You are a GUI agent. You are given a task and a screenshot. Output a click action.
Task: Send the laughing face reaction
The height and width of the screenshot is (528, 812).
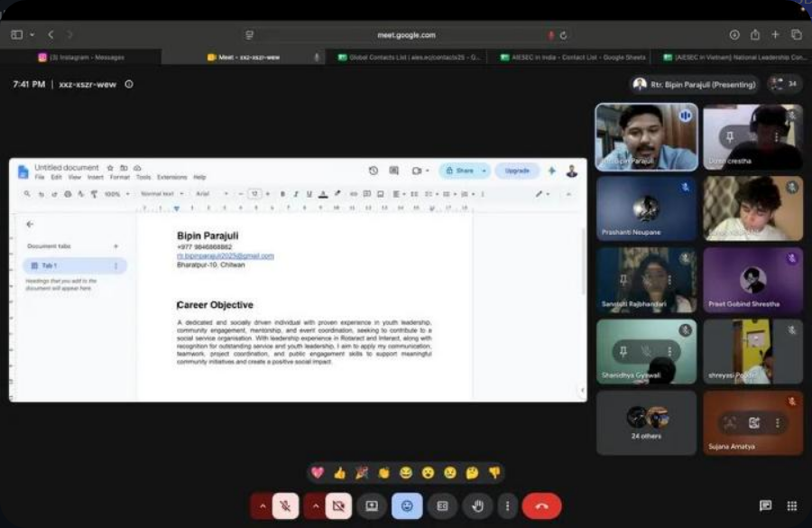[406, 473]
